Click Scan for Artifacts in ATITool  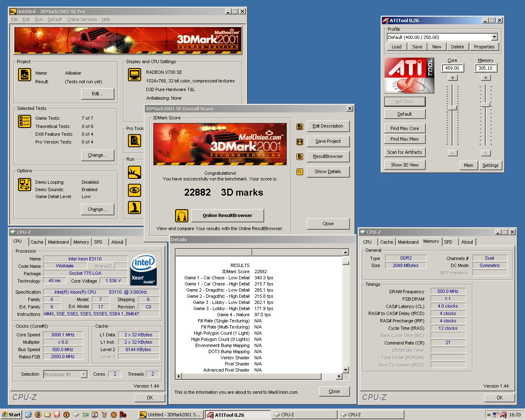point(405,152)
